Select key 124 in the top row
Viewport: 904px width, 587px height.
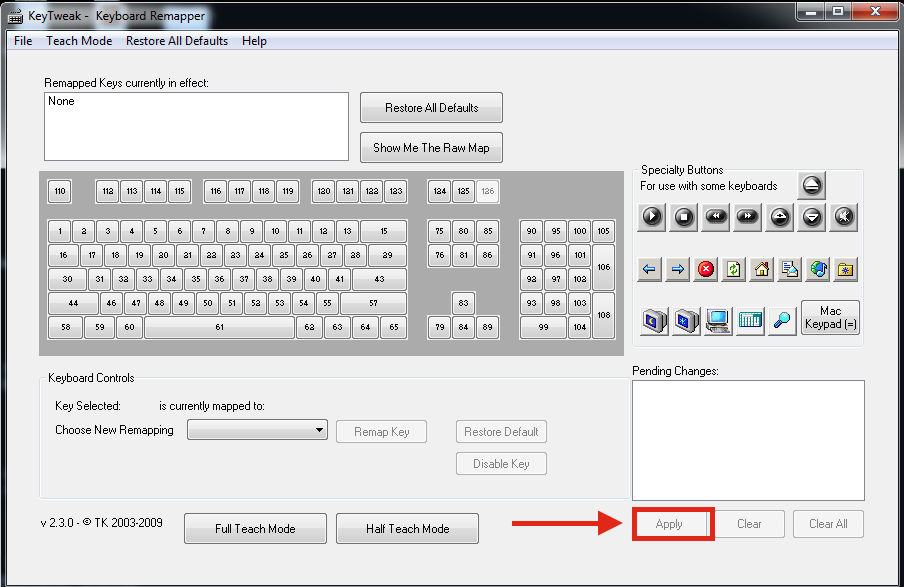point(440,191)
